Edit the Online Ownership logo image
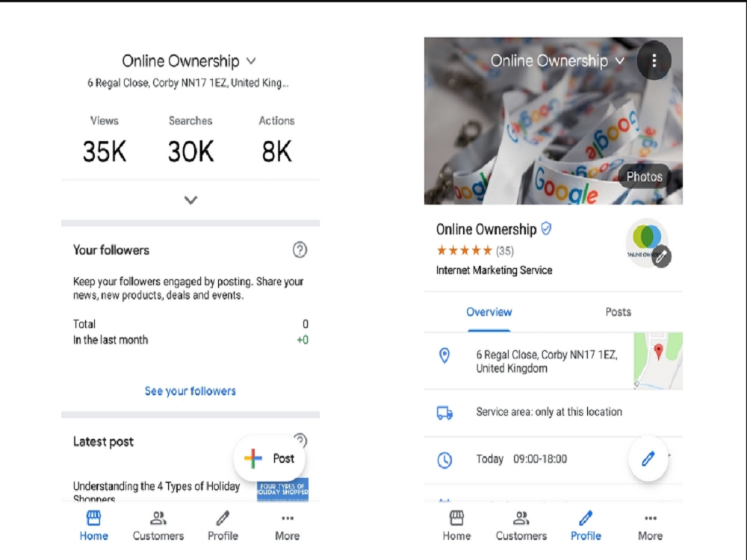 pos(661,257)
